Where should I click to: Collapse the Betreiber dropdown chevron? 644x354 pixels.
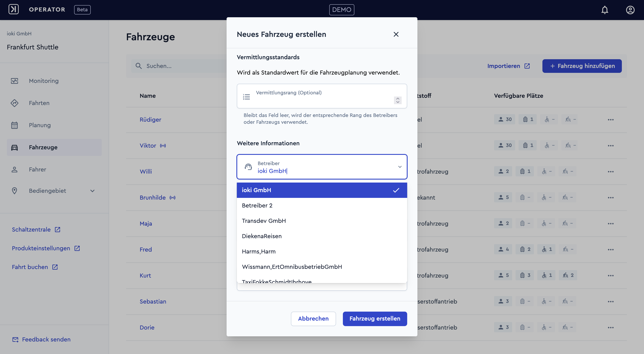click(x=400, y=167)
